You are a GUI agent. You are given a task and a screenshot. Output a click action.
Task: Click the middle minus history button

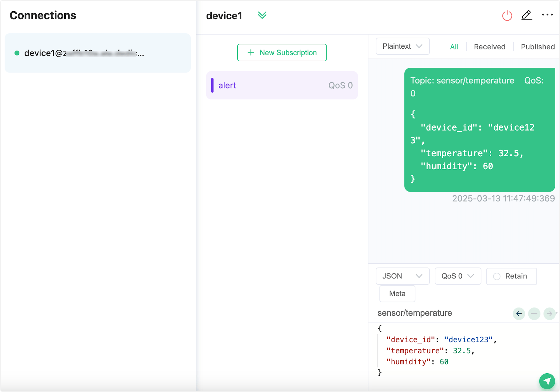coord(534,313)
